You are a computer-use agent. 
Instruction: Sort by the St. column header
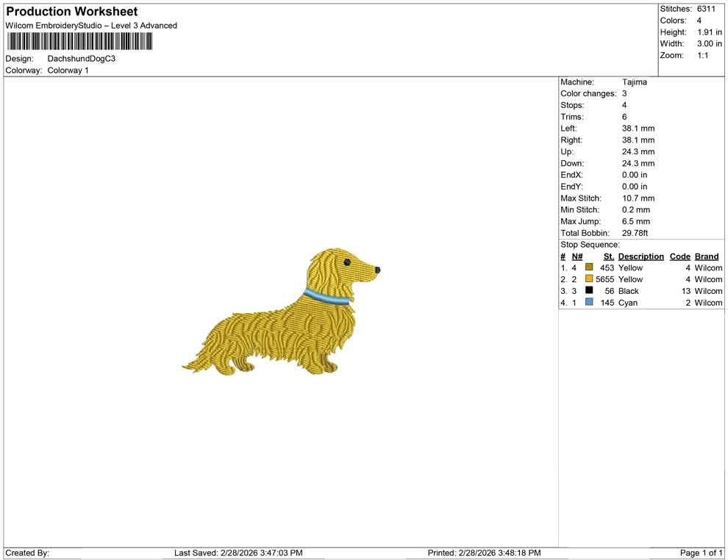[x=608, y=256]
